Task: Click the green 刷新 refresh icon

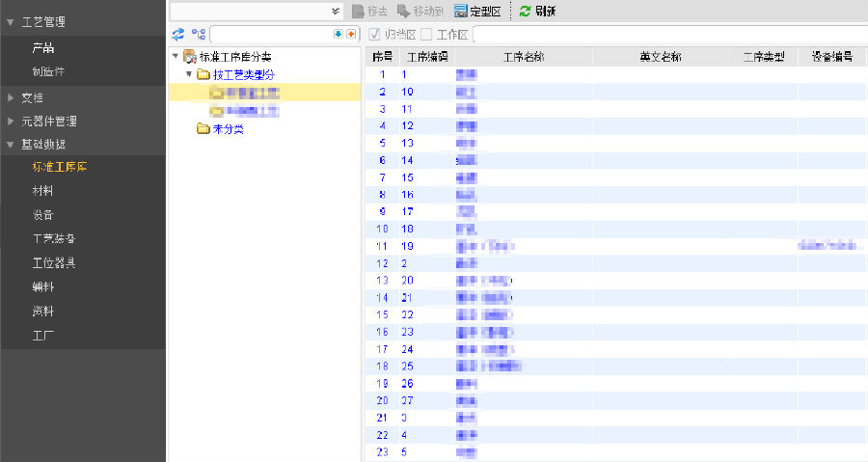Action: click(525, 12)
